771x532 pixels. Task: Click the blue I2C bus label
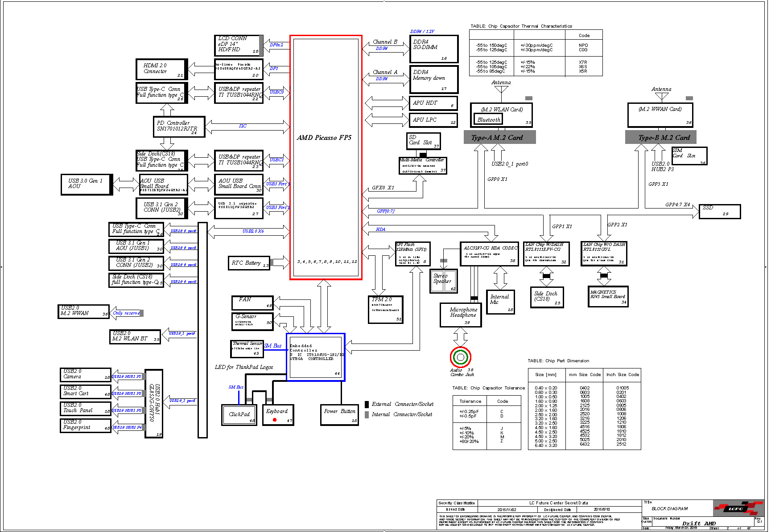click(243, 126)
